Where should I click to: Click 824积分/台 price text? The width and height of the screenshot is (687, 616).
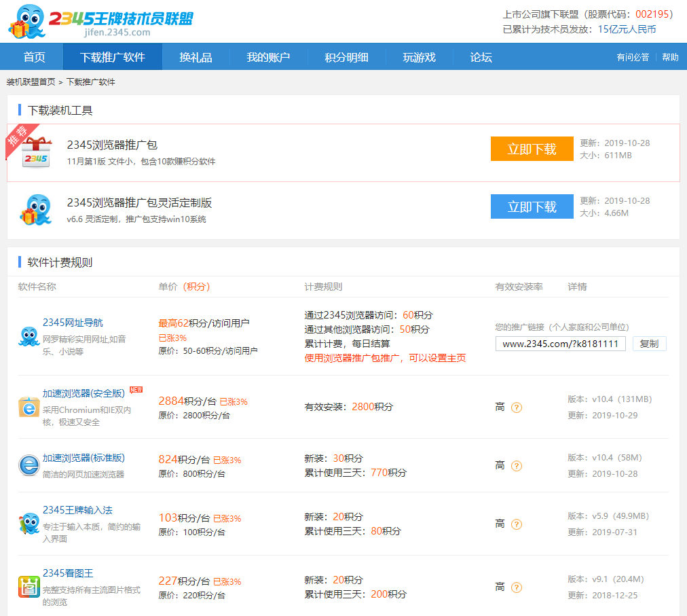184,459
